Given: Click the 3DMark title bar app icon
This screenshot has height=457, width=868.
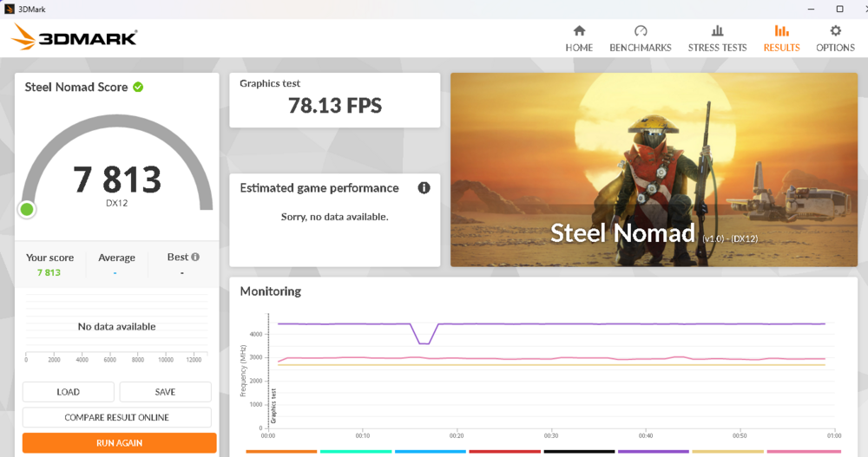Looking at the screenshot, I should [9, 9].
